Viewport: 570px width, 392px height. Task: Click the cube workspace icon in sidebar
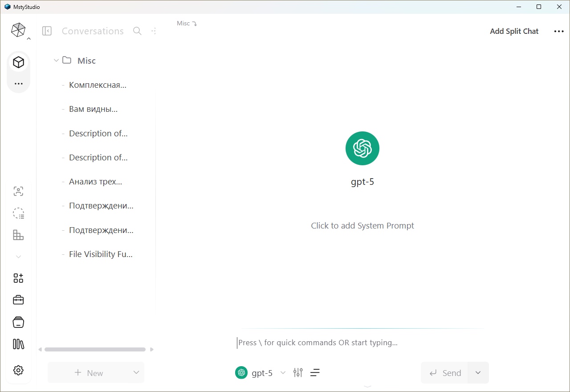(x=18, y=62)
